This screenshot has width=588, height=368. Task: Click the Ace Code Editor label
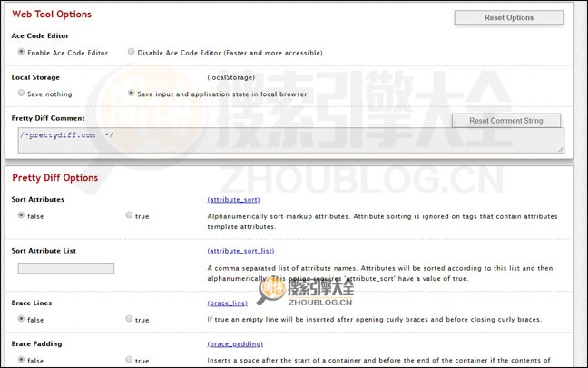tap(40, 36)
